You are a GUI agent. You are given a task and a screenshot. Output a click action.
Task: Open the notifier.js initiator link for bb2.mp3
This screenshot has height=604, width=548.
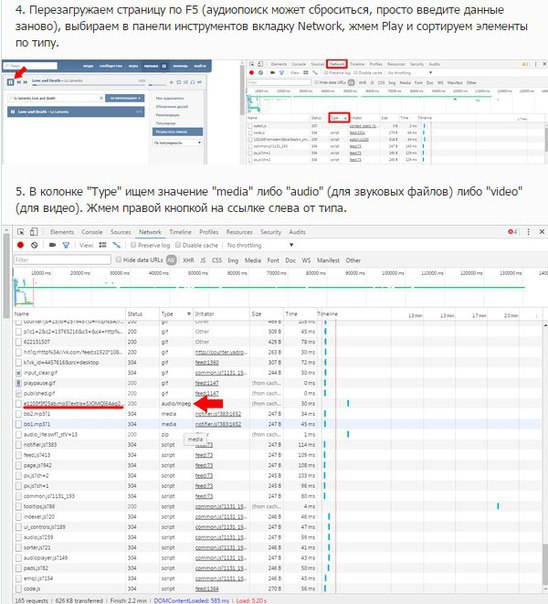point(218,414)
